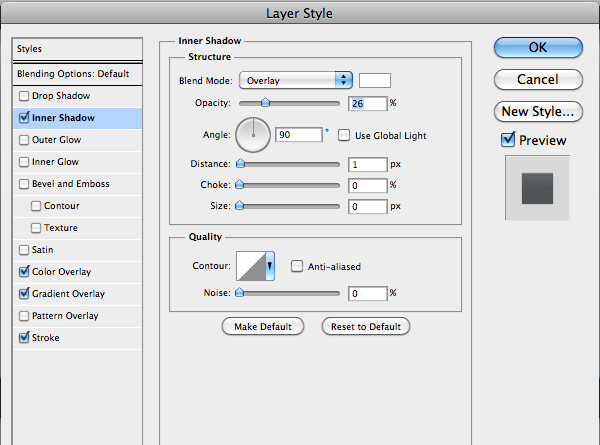Image resolution: width=600 pixels, height=445 pixels.
Task: Disable the Stroke effect checkbox
Action: (x=24, y=337)
